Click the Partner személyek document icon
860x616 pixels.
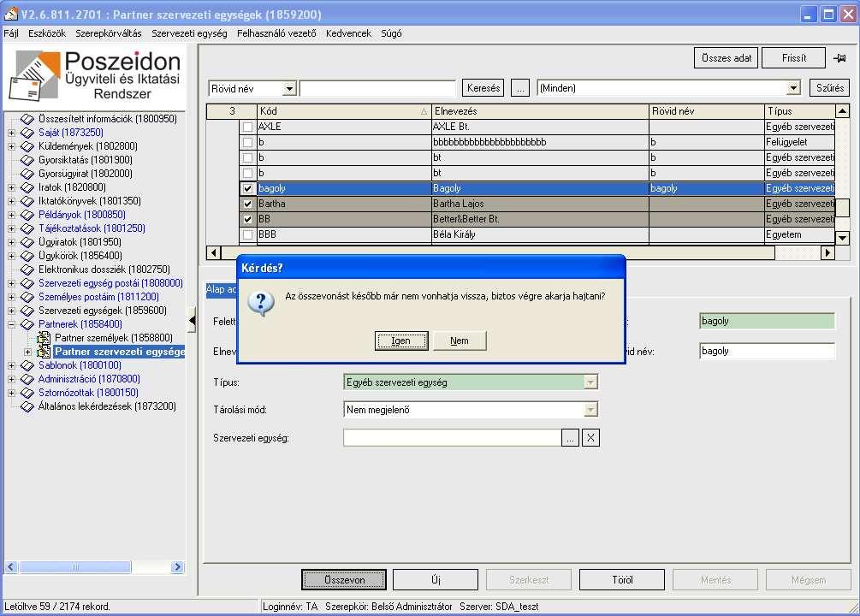tap(44, 338)
